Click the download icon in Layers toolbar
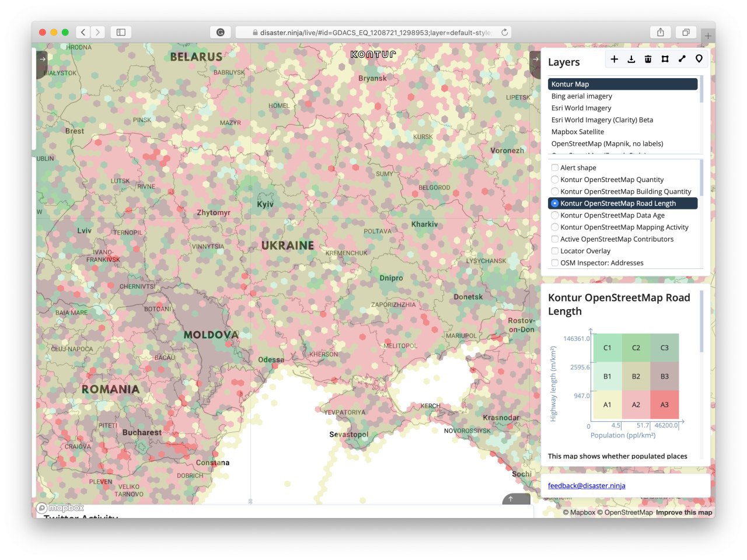Screen dimensions: 747x560 click(631, 59)
